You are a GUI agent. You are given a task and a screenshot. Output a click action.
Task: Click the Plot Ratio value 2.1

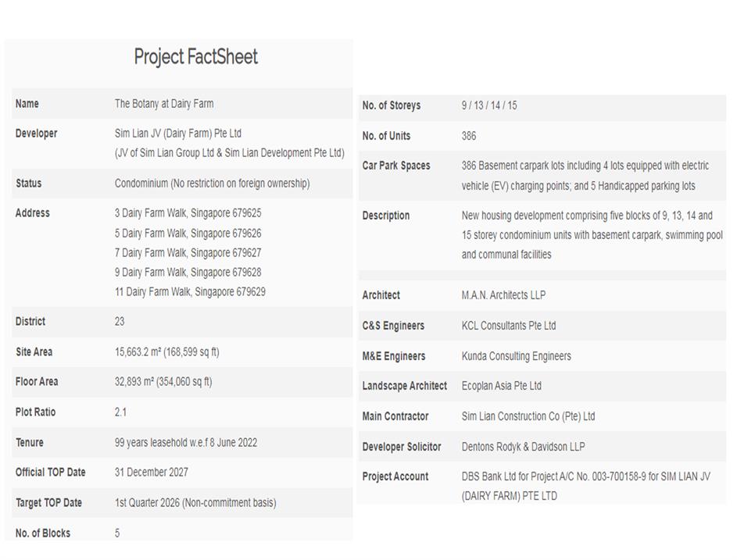(120, 412)
